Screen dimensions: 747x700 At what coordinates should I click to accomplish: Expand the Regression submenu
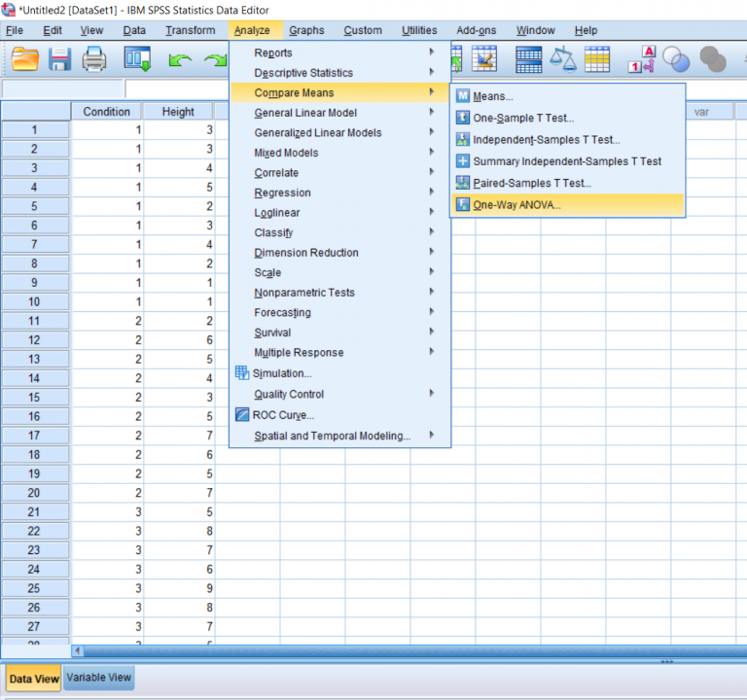[339, 192]
